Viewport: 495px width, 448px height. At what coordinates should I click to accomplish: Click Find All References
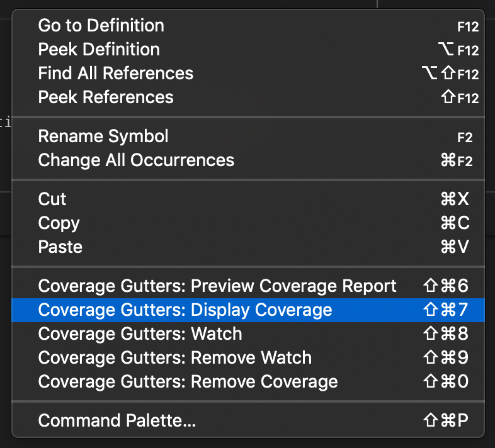[x=116, y=74]
